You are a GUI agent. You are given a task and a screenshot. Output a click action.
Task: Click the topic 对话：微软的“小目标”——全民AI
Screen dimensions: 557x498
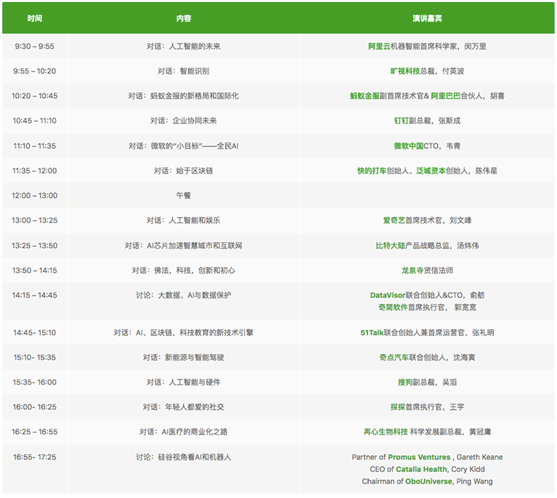pos(183,146)
